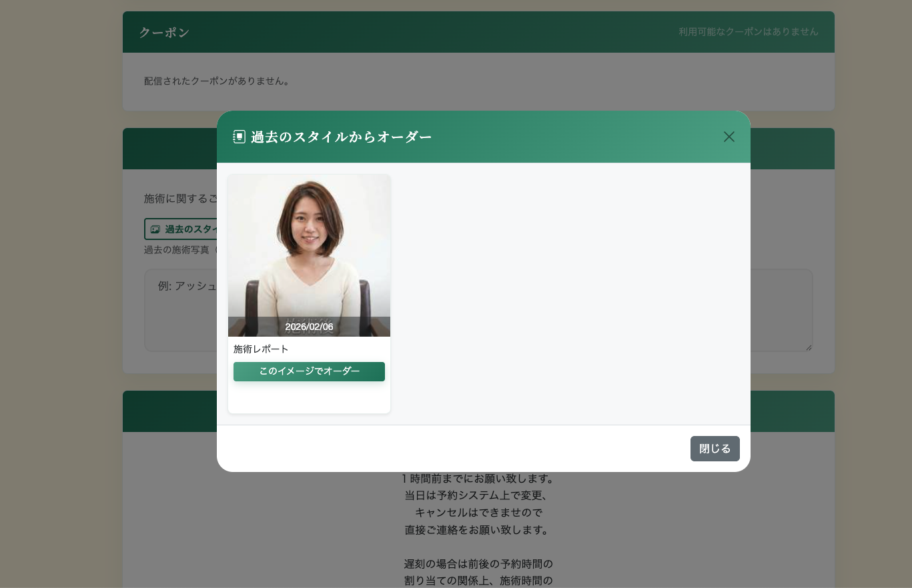The image size is (912, 588).
Task: Click the picture icon on 過去のスタイル button
Action: coord(155,229)
